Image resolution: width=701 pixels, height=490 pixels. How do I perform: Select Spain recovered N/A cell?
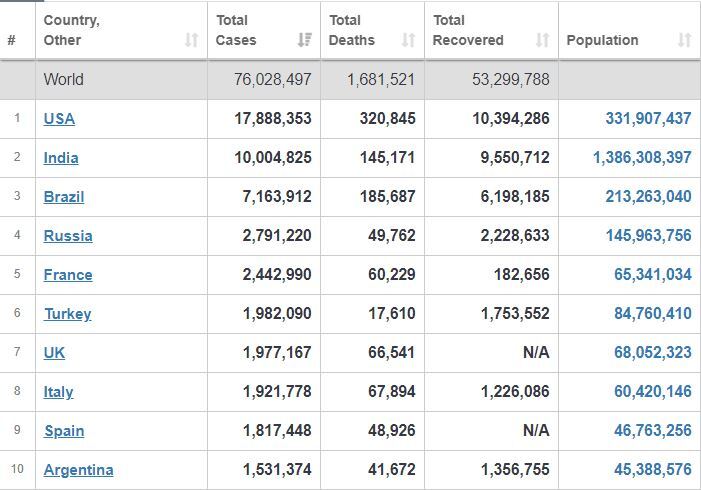[x=536, y=430]
